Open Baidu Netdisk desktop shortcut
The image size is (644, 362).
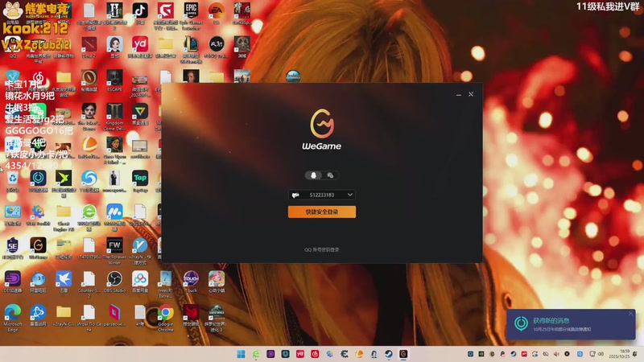pyautogui.click(x=140, y=282)
